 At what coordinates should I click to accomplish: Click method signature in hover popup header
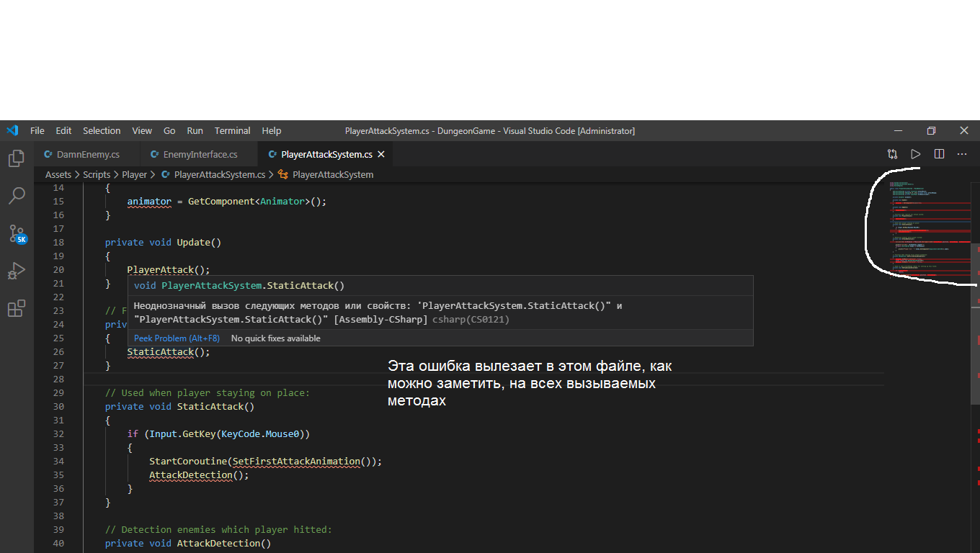point(239,286)
